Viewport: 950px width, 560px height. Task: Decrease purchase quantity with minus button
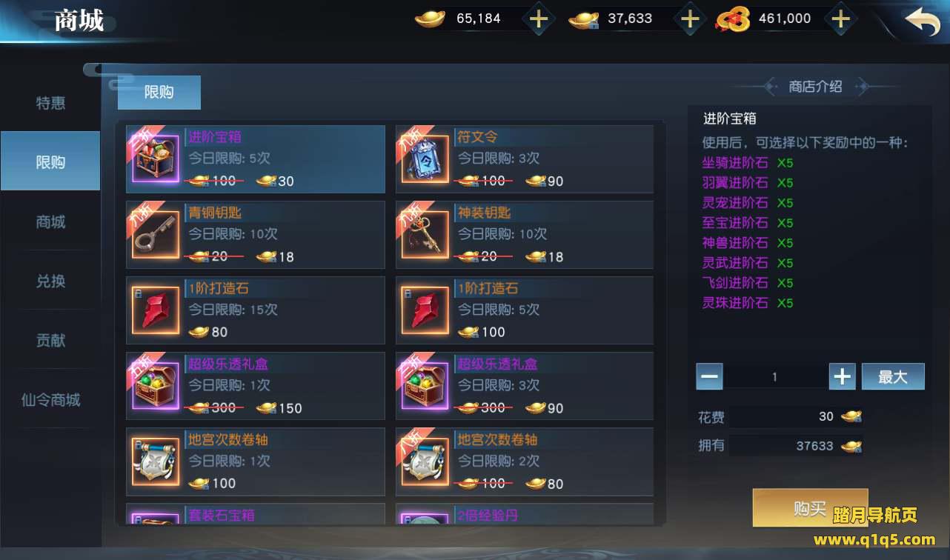(709, 376)
